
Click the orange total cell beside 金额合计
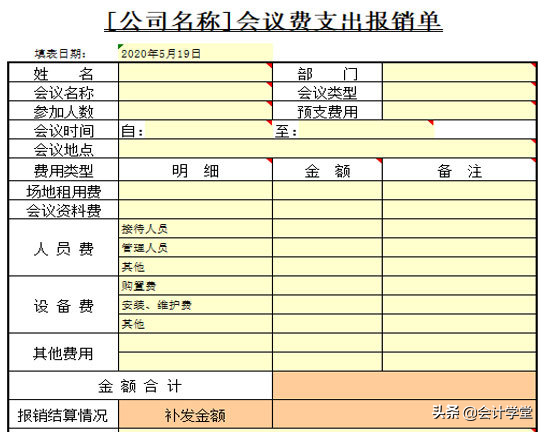pos(405,386)
